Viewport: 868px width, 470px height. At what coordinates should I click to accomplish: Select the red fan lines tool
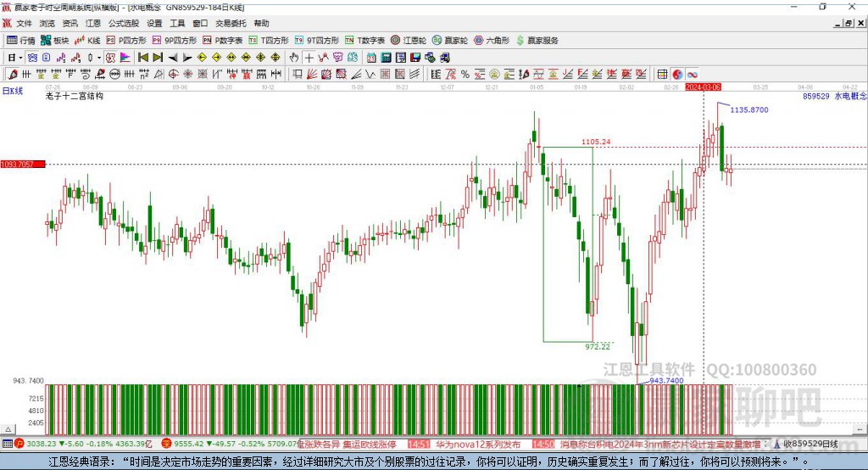(x=312, y=75)
